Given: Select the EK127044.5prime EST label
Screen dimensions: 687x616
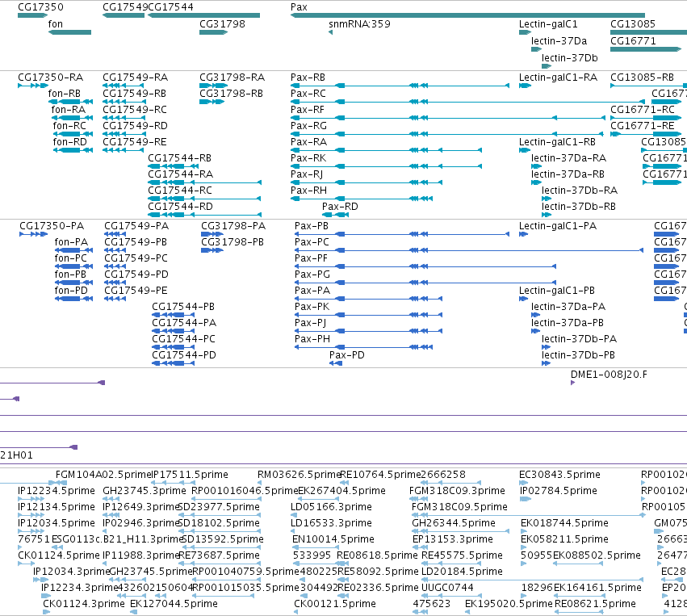Looking at the screenshot, I should tap(174, 604).
